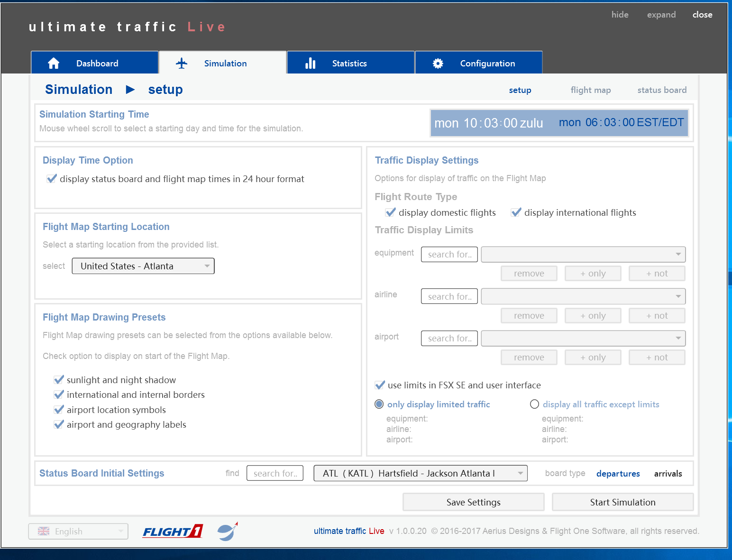Click the Dashboard home icon
This screenshot has width=732, height=560.
(54, 63)
